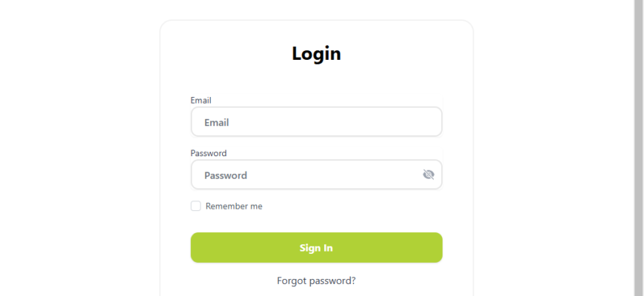The image size is (644, 296).
Task: Reveal hidden password characters via the eye-slash icon
Action: (429, 175)
